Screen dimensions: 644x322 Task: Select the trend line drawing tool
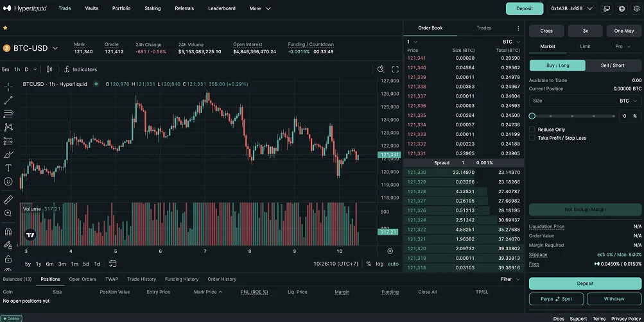pos(8,100)
